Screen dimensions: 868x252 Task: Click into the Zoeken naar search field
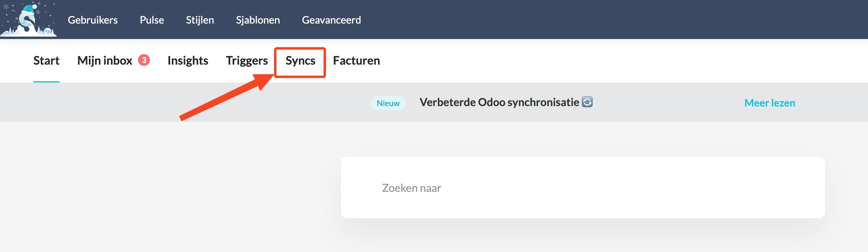point(583,188)
